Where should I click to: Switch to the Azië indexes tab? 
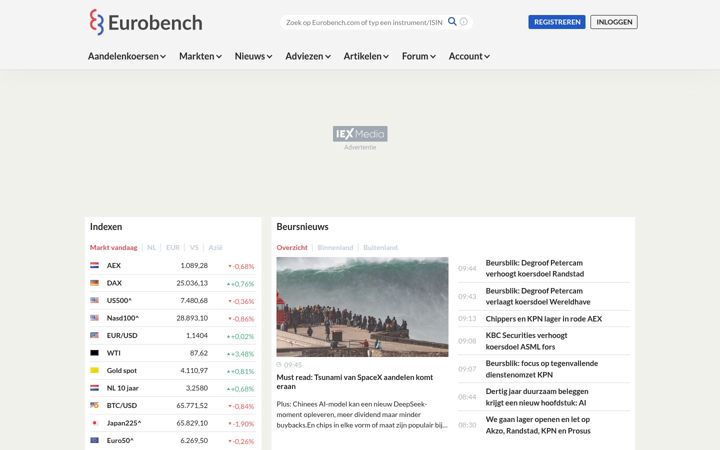coord(215,248)
